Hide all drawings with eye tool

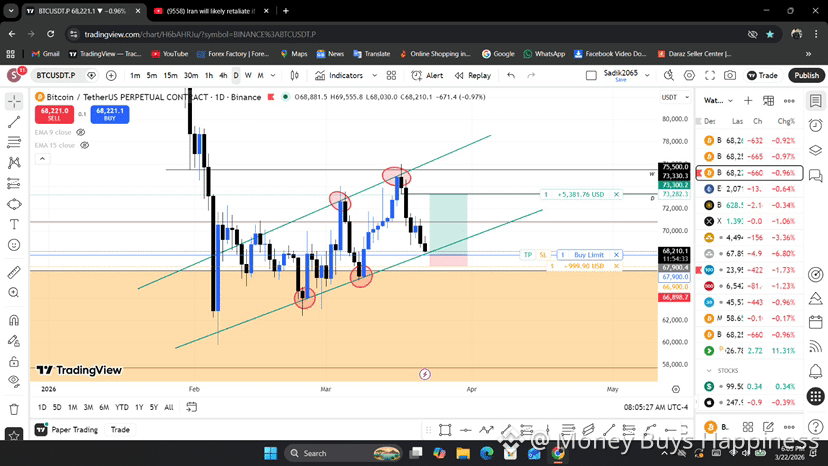point(14,381)
